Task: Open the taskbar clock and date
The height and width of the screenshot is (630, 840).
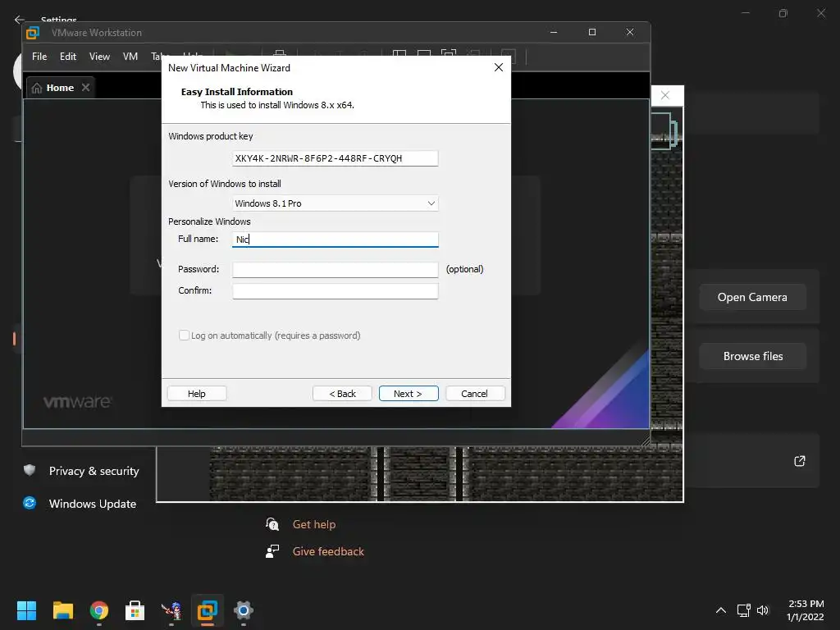Action: point(806,610)
